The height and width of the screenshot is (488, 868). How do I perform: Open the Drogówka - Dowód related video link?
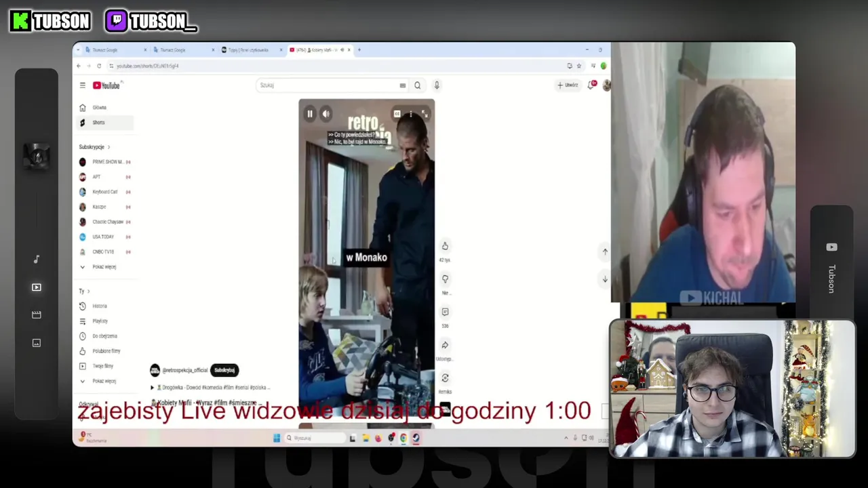coord(213,388)
